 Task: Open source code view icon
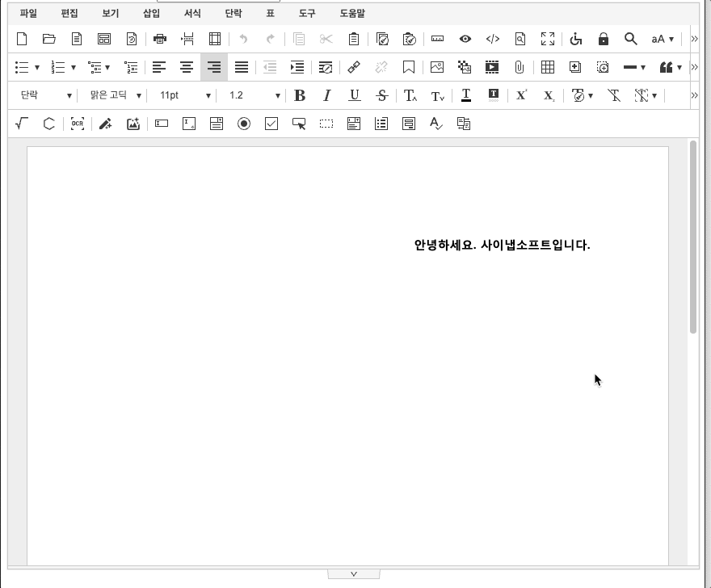(x=492, y=39)
